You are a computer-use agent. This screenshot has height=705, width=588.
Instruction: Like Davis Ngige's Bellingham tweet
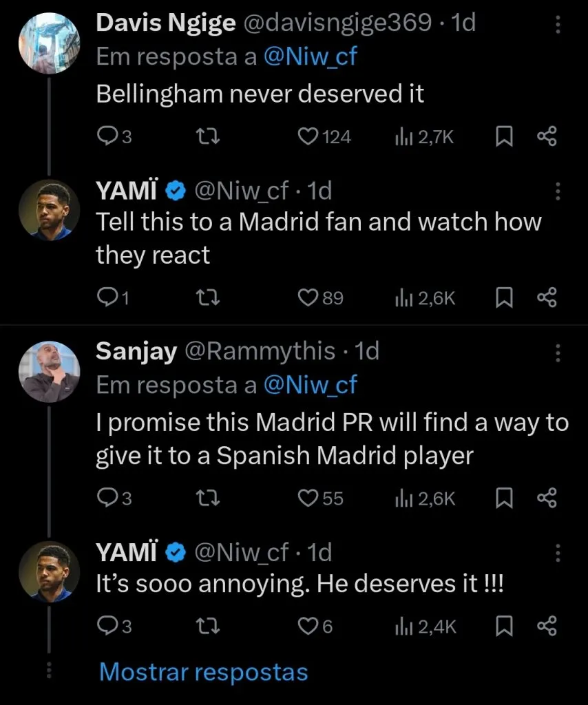[307, 137]
